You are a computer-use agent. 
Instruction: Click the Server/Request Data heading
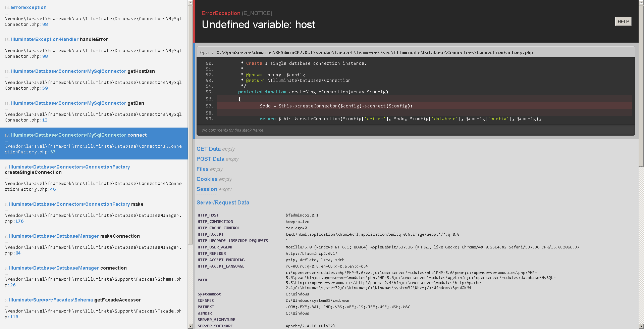[x=223, y=202]
